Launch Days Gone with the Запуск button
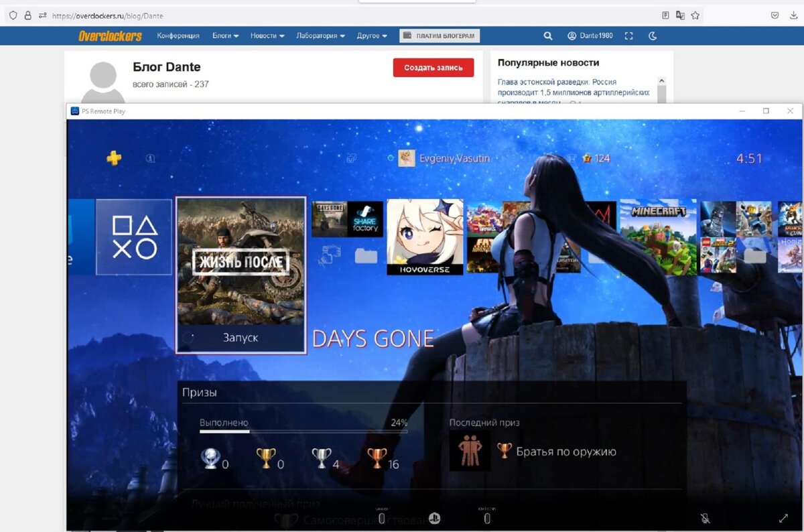 [x=241, y=338]
